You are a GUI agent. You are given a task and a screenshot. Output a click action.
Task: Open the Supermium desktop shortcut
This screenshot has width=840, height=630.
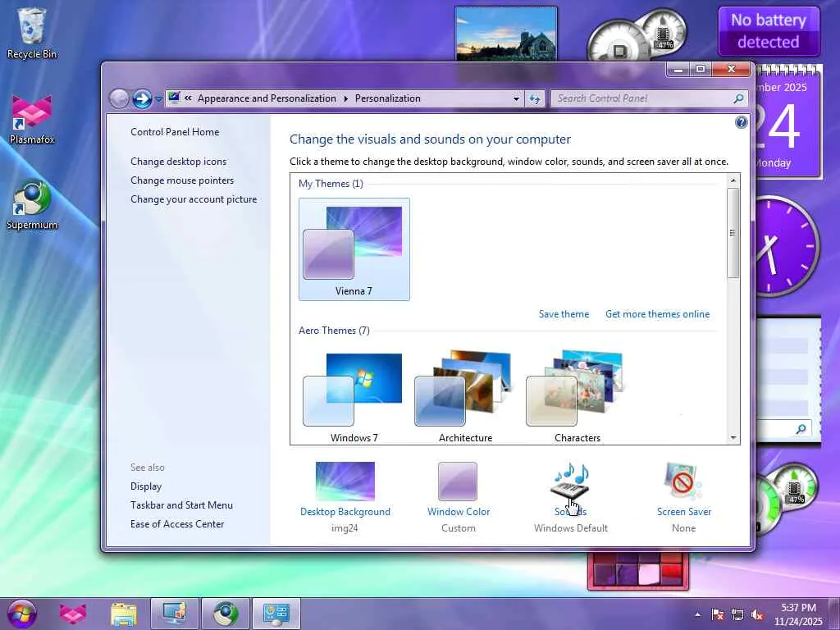[32, 206]
